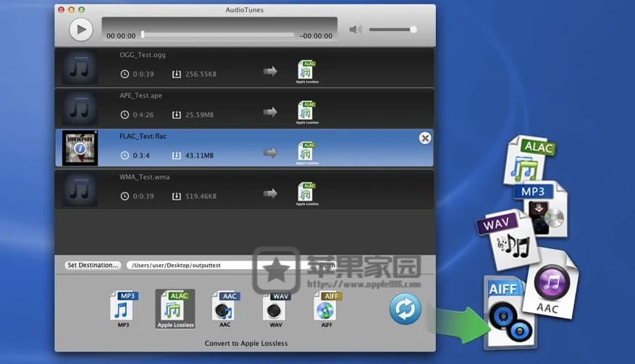Click the remaining time -00:00:00 label
This screenshot has width=635, height=364.
click(x=316, y=36)
